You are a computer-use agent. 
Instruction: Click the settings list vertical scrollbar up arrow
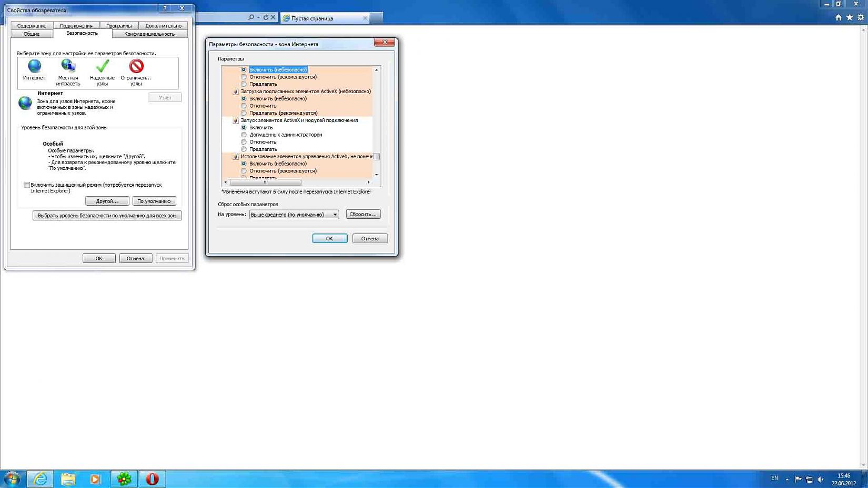coord(377,69)
